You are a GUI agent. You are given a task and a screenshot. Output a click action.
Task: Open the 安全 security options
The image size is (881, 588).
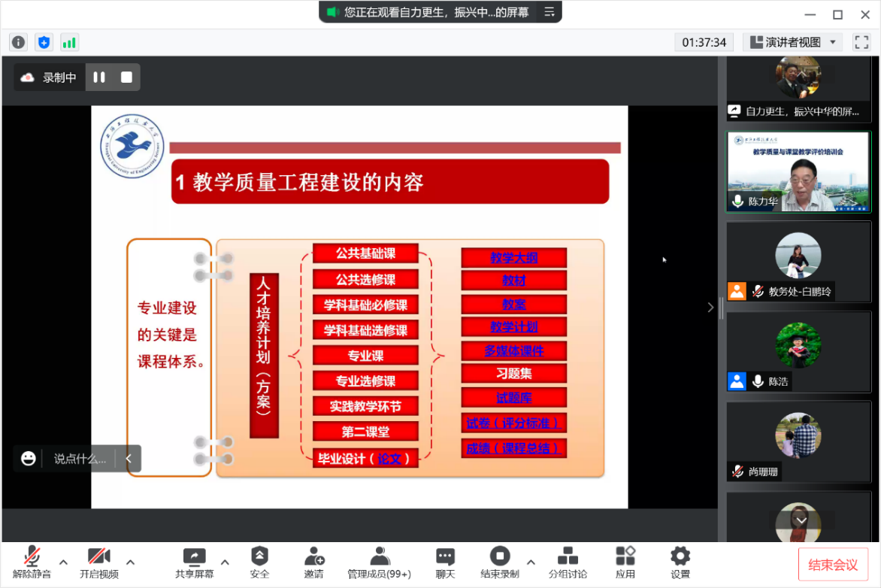click(x=259, y=562)
